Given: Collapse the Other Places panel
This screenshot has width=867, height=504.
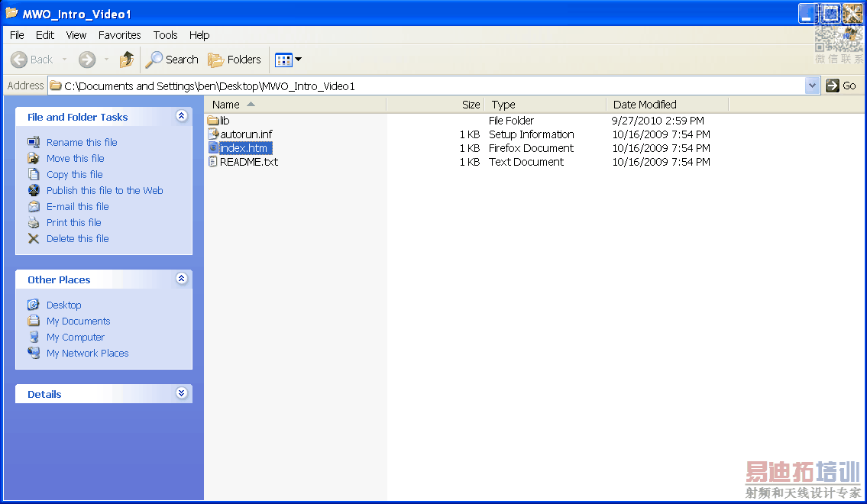Looking at the screenshot, I should [x=181, y=279].
